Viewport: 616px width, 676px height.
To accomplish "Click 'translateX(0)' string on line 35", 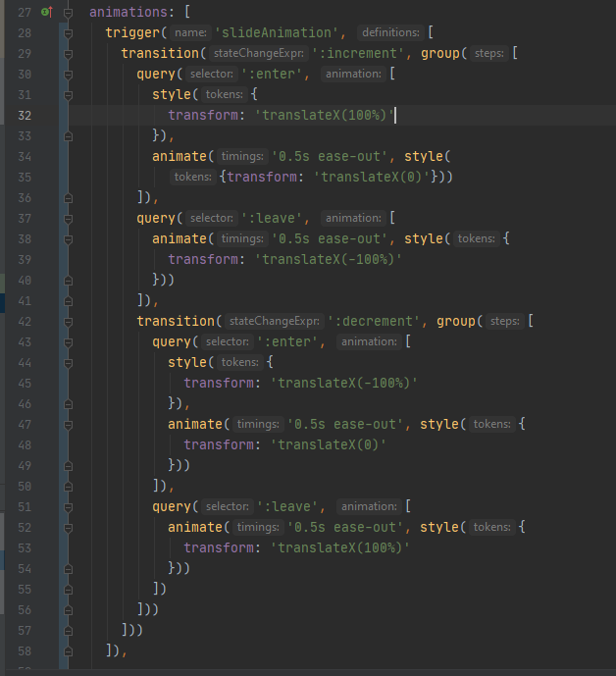I will point(372,177).
